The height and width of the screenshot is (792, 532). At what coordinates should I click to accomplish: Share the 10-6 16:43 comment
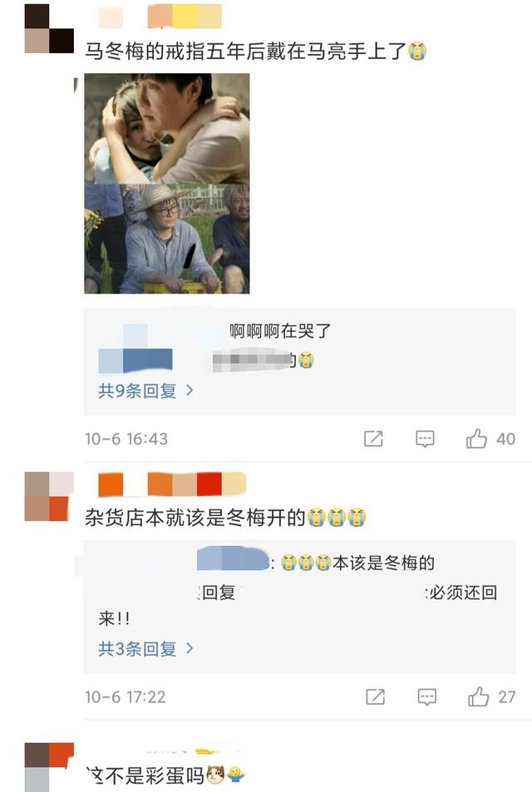pyautogui.click(x=373, y=439)
